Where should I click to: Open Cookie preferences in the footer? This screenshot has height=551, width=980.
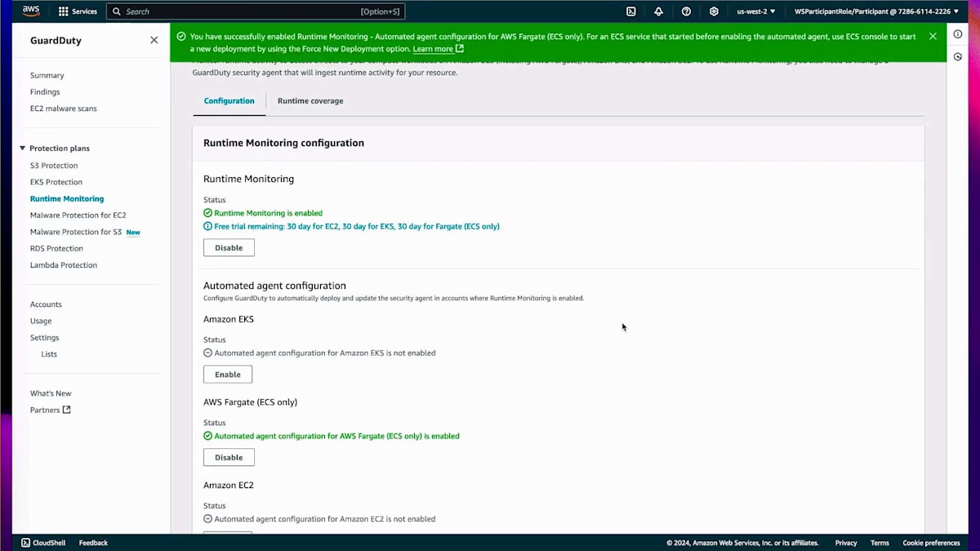point(931,543)
